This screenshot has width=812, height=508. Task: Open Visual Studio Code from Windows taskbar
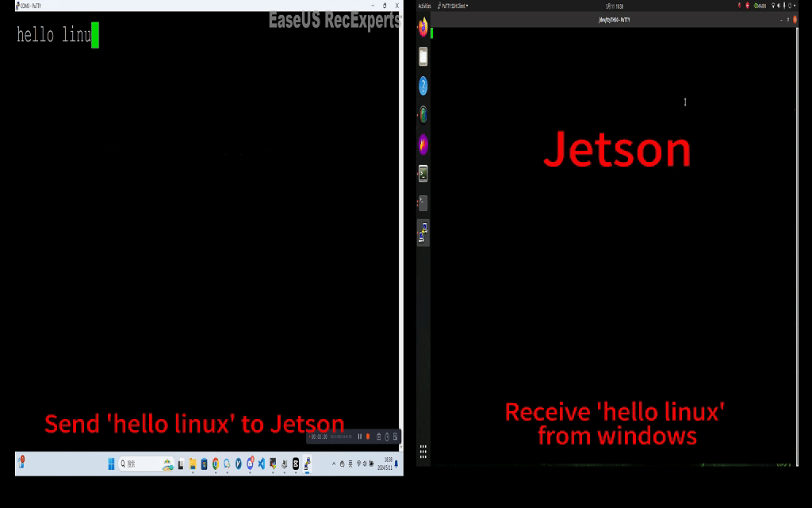(x=261, y=464)
